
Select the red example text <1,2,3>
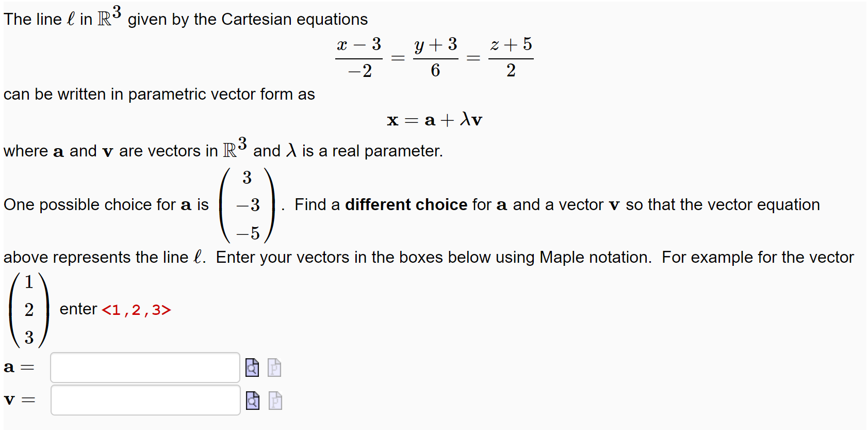(136, 309)
